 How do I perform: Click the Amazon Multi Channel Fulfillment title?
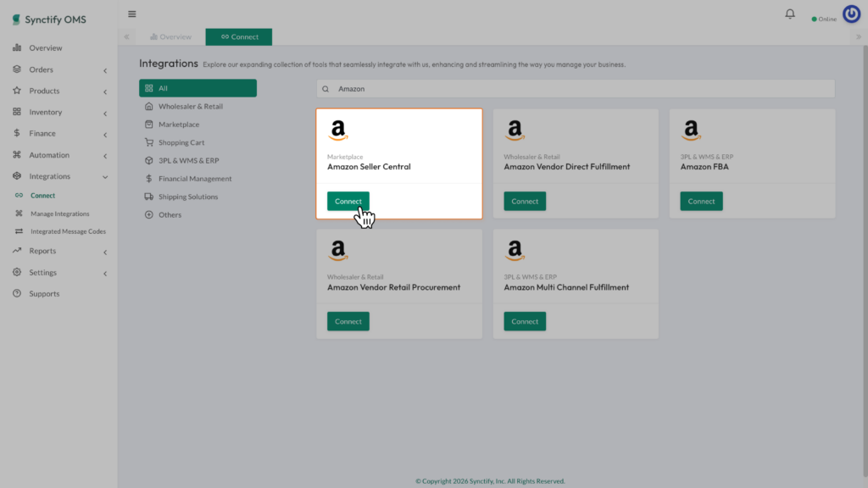(x=566, y=287)
